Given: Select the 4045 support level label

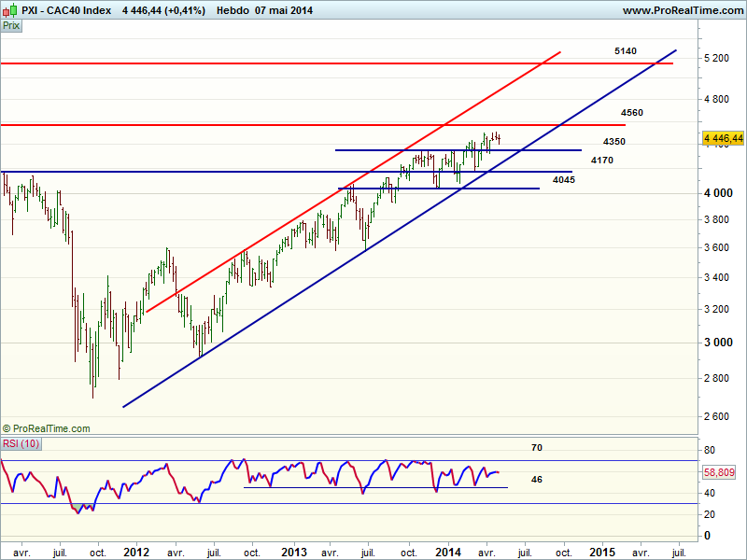Looking at the screenshot, I should (x=563, y=179).
